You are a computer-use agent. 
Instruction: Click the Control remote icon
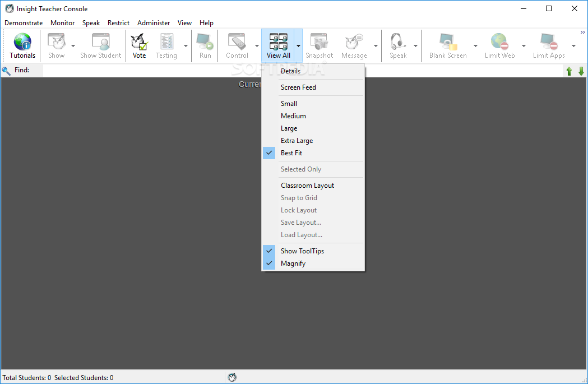[x=237, y=41]
